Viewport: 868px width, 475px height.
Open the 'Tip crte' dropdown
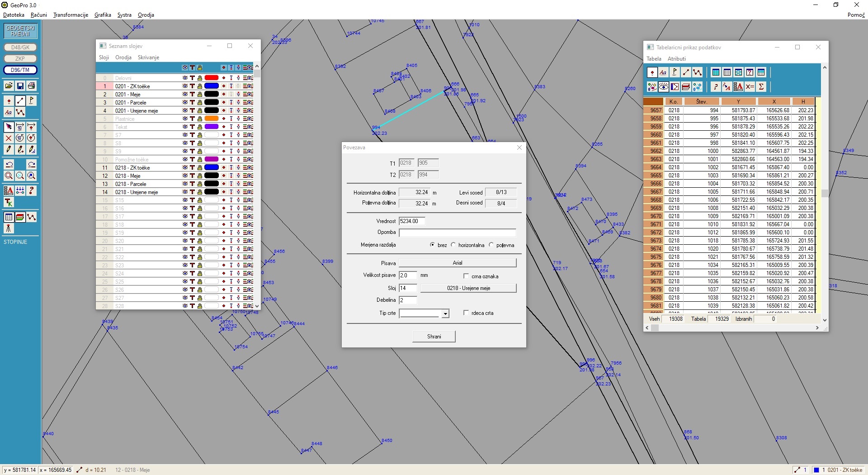point(445,313)
